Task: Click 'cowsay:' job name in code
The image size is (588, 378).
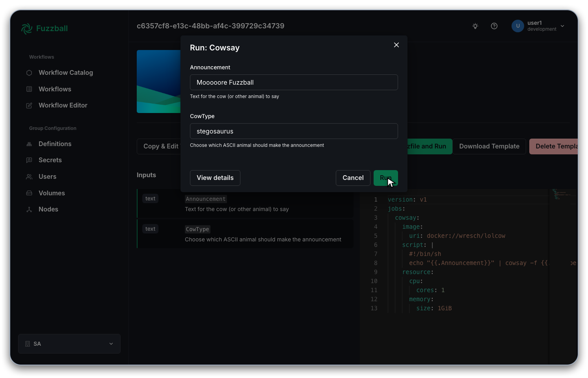Action: click(407, 218)
